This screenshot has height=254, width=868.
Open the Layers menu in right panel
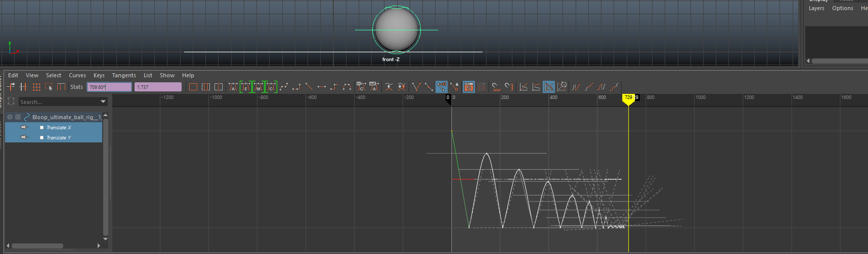tap(816, 8)
